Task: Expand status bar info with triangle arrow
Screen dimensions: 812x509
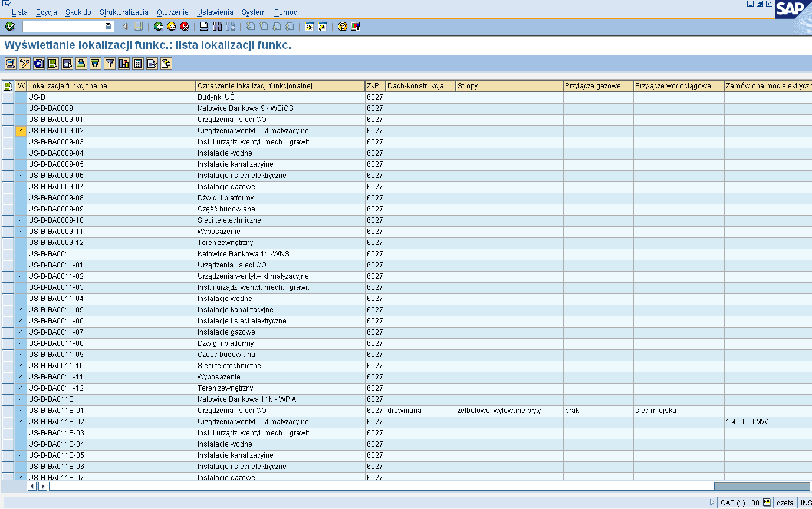Action: 712,503
